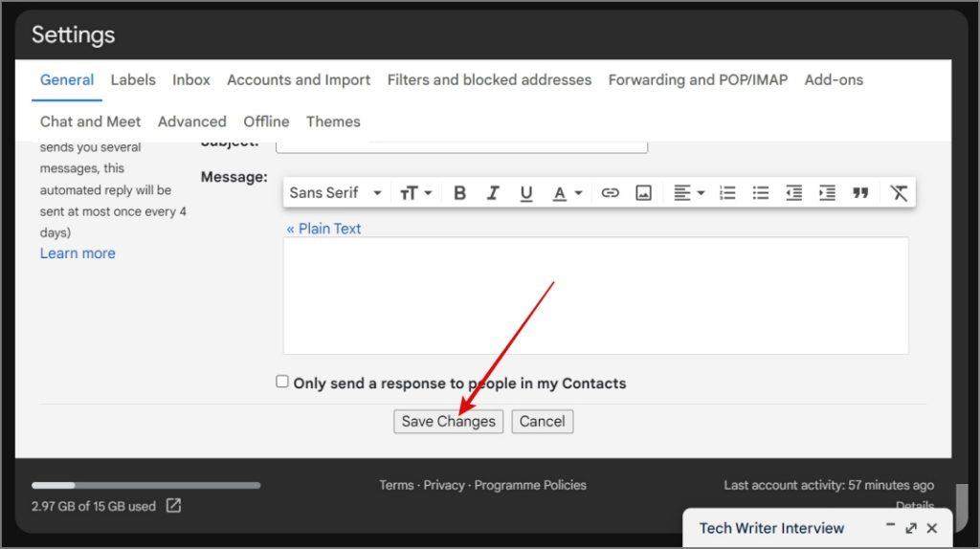The height and width of the screenshot is (549, 980).
Task: Click the Cancel button
Action: click(542, 422)
